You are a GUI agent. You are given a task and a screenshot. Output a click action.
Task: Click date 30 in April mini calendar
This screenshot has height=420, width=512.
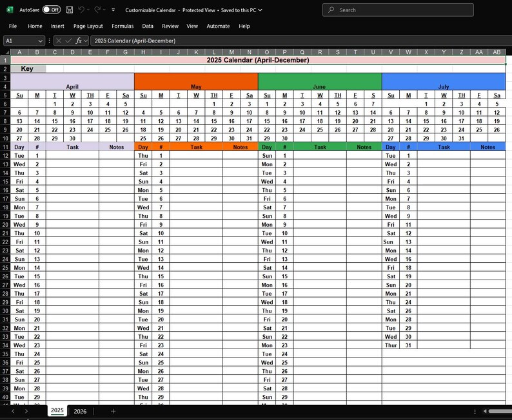tap(72, 138)
